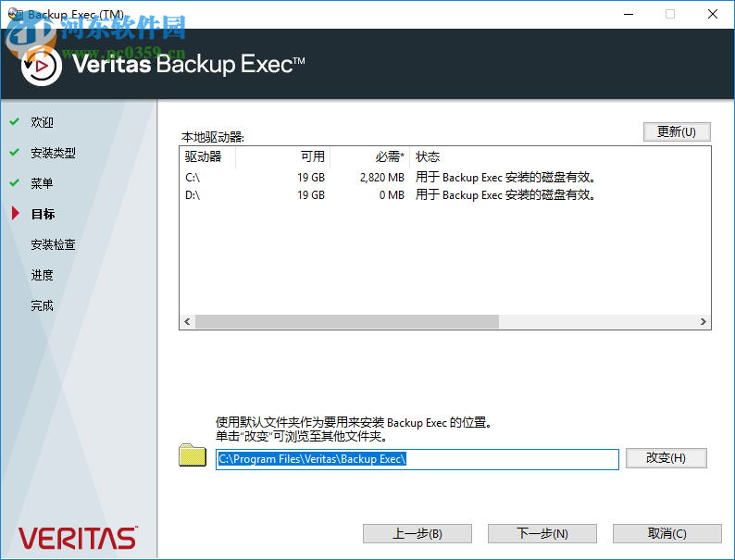Viewport: 735px width, 560px height.
Task: Select the 目标 step in sidebar
Action: pos(43,214)
